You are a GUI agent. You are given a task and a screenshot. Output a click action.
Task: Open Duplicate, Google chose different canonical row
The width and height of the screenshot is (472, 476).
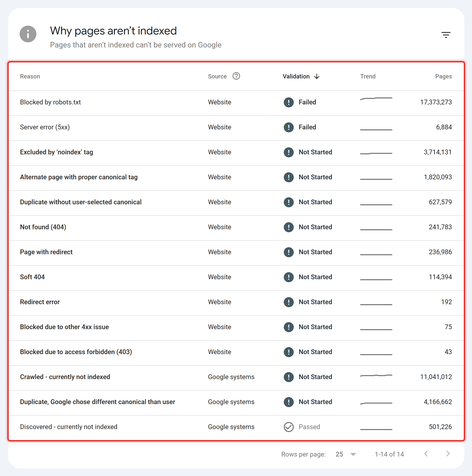(236, 403)
